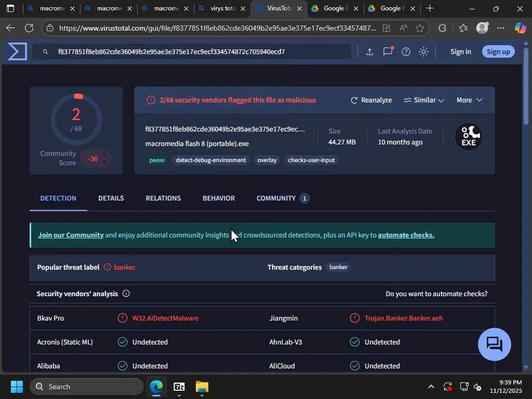Open the automate checks link
Image resolution: width=532 pixels, height=399 pixels.
406,235
